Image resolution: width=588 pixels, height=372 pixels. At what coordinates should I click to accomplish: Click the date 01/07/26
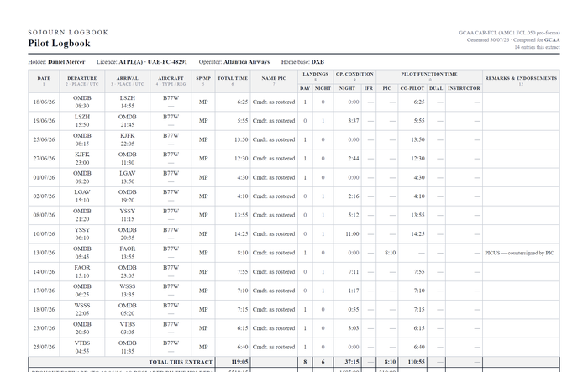point(44,177)
